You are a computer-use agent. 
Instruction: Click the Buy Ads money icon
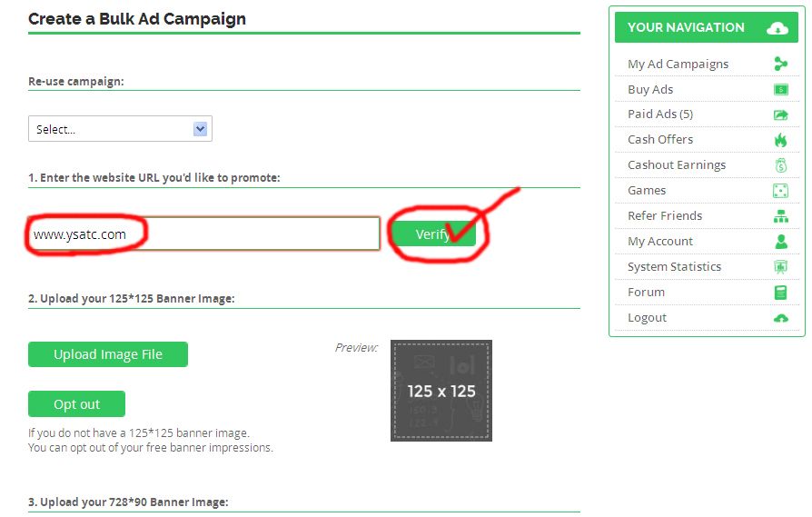pos(780,90)
